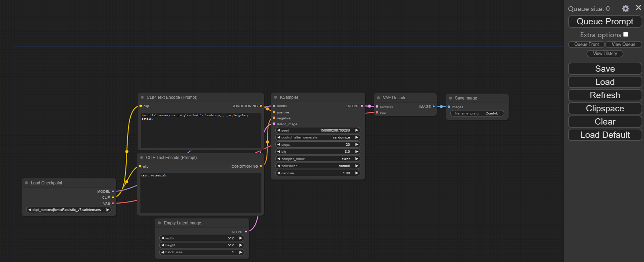Image resolution: width=644 pixels, height=262 pixels.
Task: Open View History
Action: click(605, 54)
